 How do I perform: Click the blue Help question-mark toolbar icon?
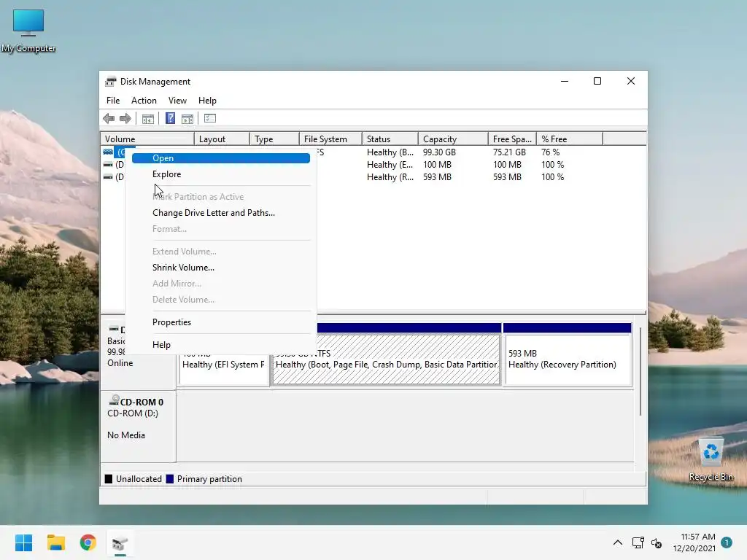(170, 119)
